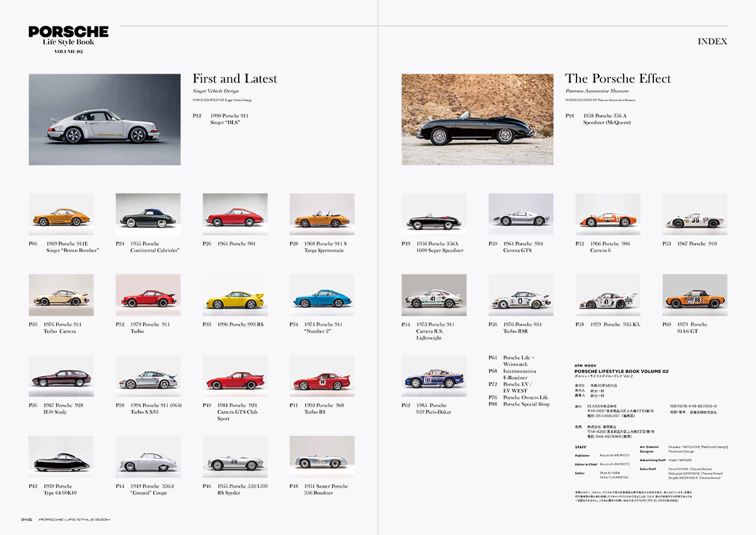Click the white Singer DLS 911 photo
This screenshot has width=756, height=535.
click(x=105, y=120)
